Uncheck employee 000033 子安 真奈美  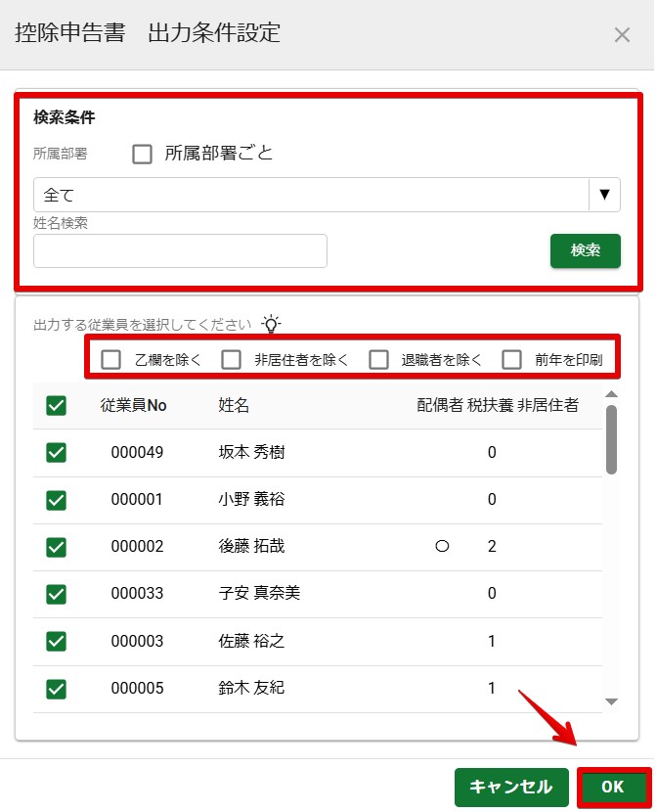coord(56,594)
